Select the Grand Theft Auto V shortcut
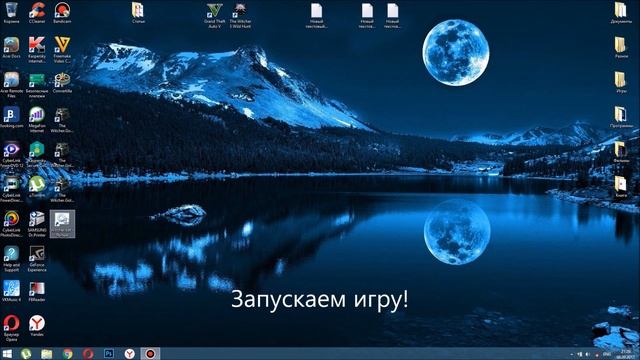 pyautogui.click(x=214, y=16)
